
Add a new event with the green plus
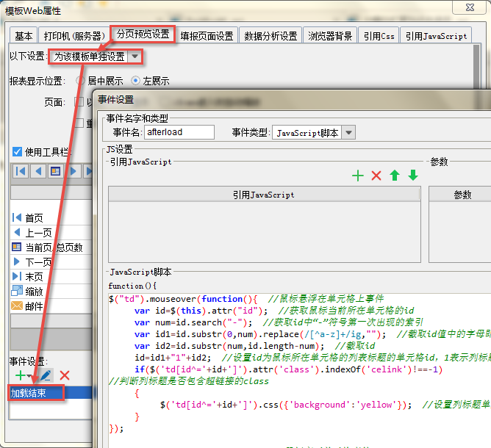21,375
